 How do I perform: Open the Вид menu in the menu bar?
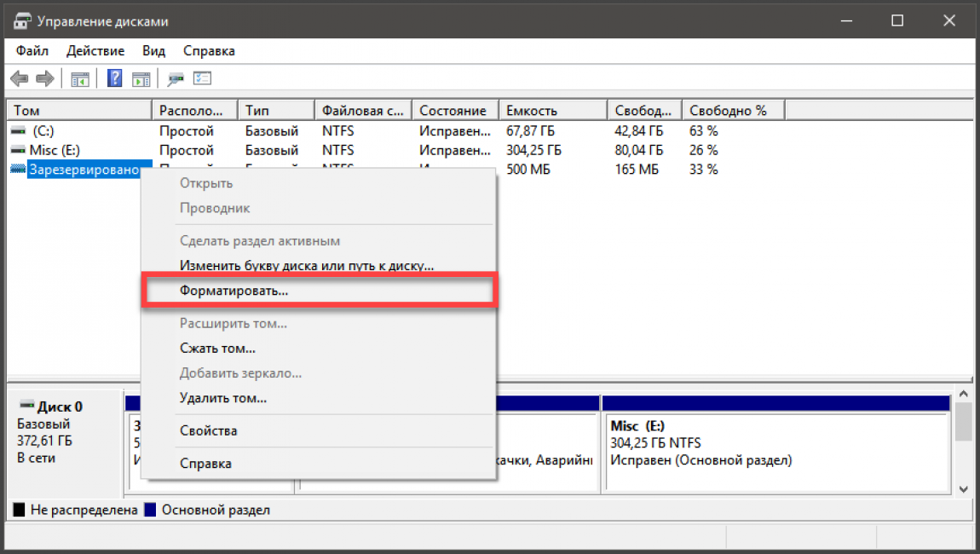click(154, 51)
